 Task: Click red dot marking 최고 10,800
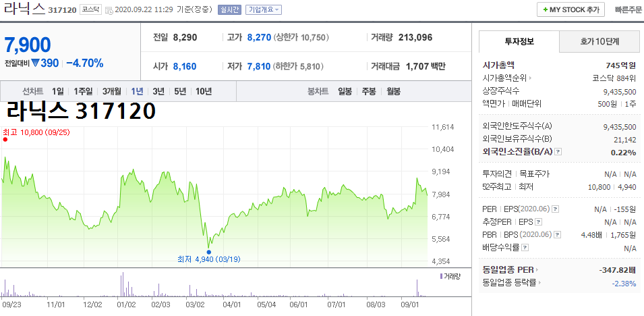tap(5, 140)
